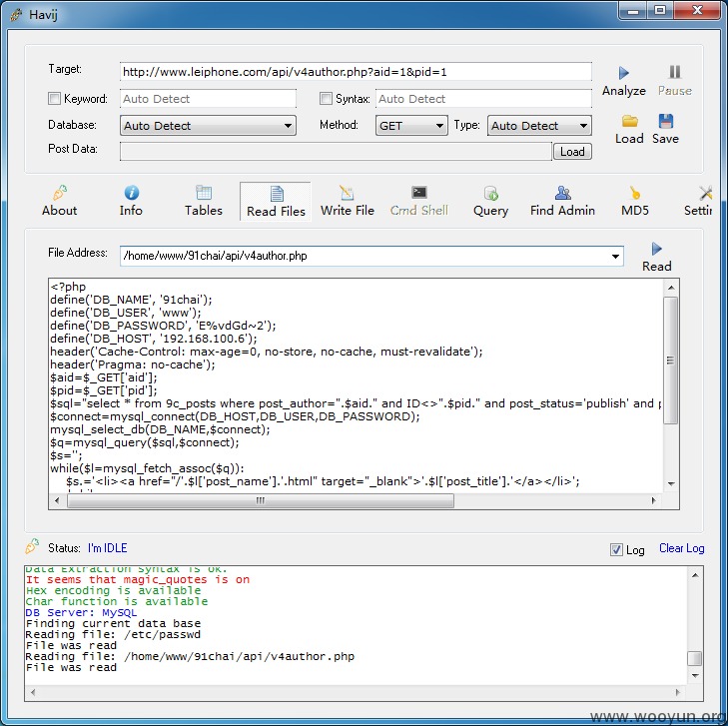Click the mysql_select_db code line

[x=160, y=429]
